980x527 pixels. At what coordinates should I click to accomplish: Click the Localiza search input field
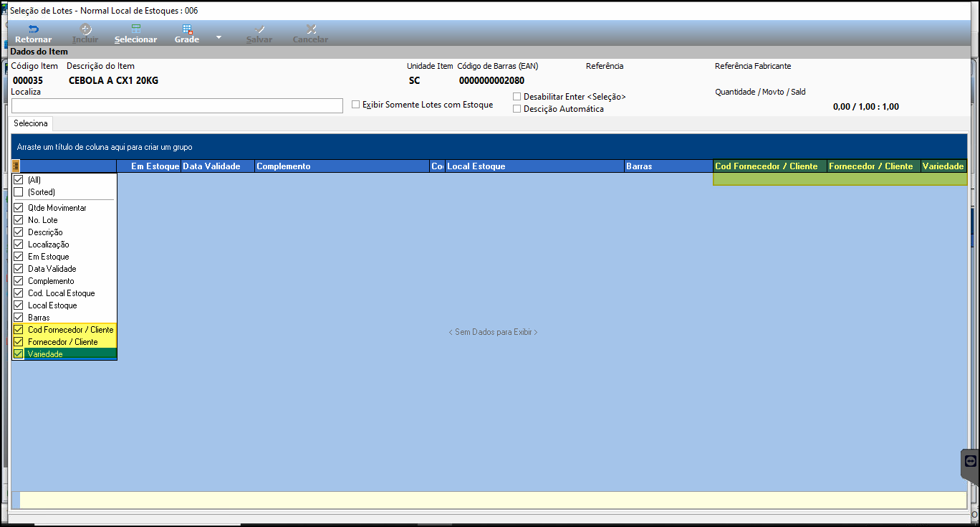pos(177,105)
